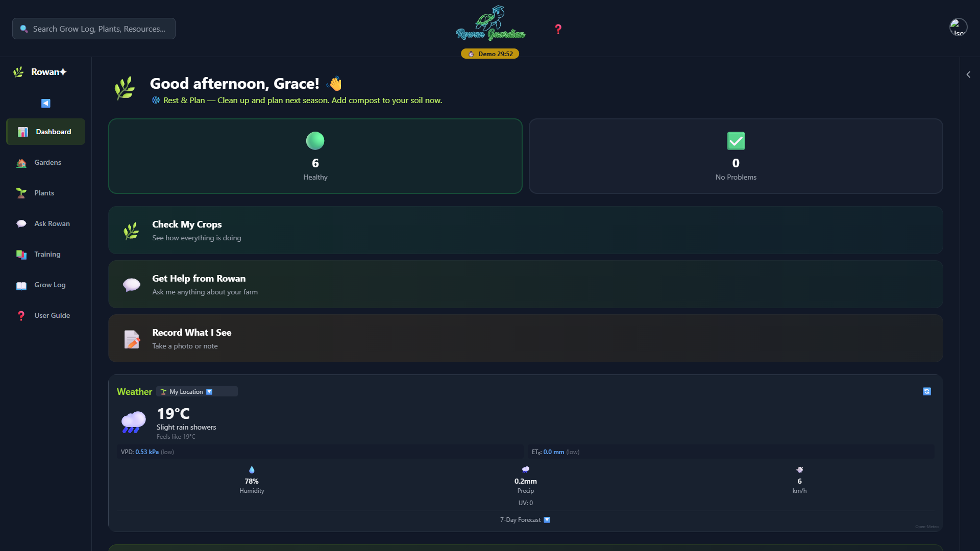Click the Rowan Guardian turtle logo
Screen dimensions: 980x551
point(491,23)
